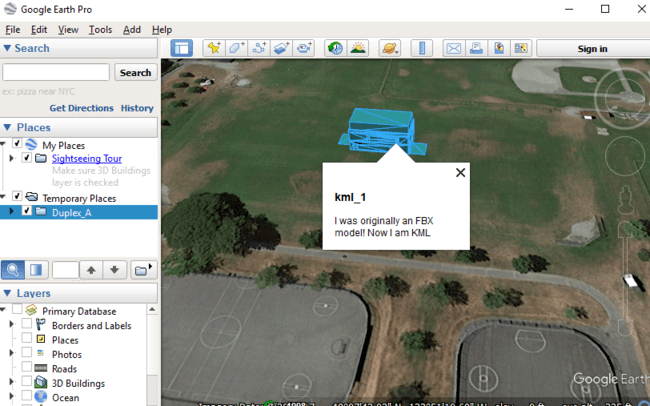Uncheck the Temporary Places checkbox

pos(17,196)
